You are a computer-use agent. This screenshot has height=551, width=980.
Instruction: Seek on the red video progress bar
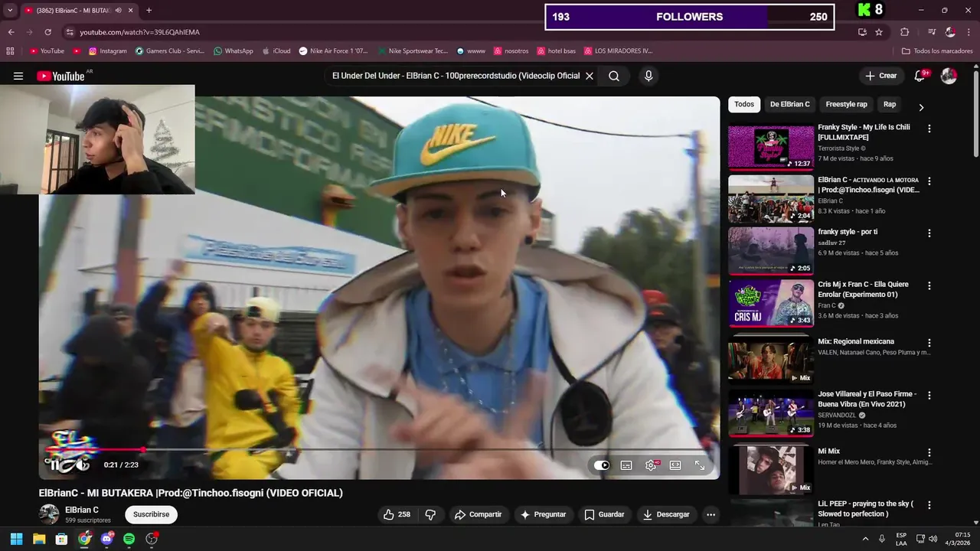point(379,450)
